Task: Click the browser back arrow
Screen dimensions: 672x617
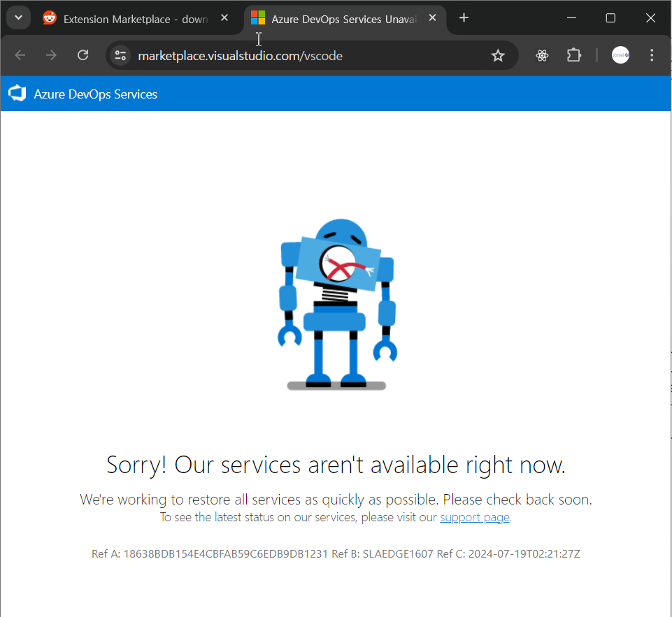Action: pos(20,55)
